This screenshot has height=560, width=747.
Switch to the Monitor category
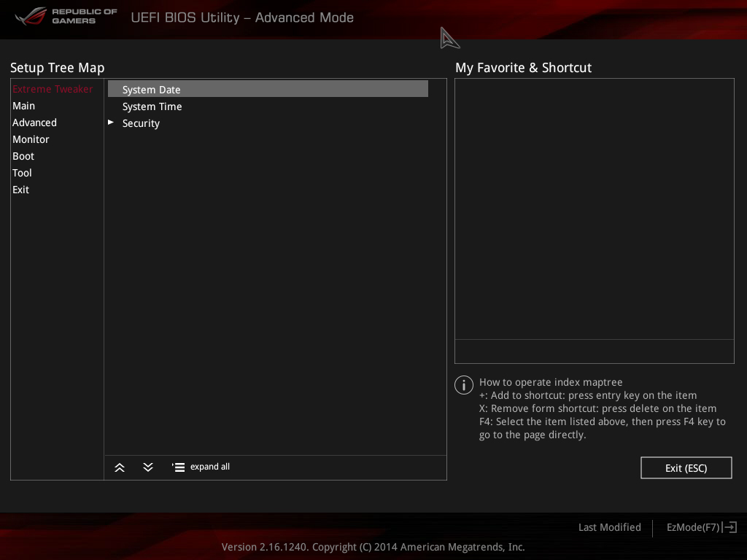click(x=31, y=139)
